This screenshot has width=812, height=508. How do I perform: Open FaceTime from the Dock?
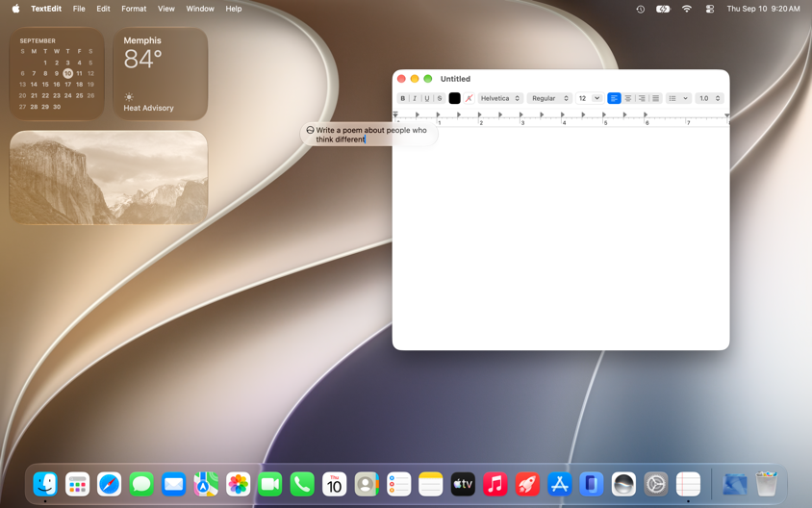269,484
